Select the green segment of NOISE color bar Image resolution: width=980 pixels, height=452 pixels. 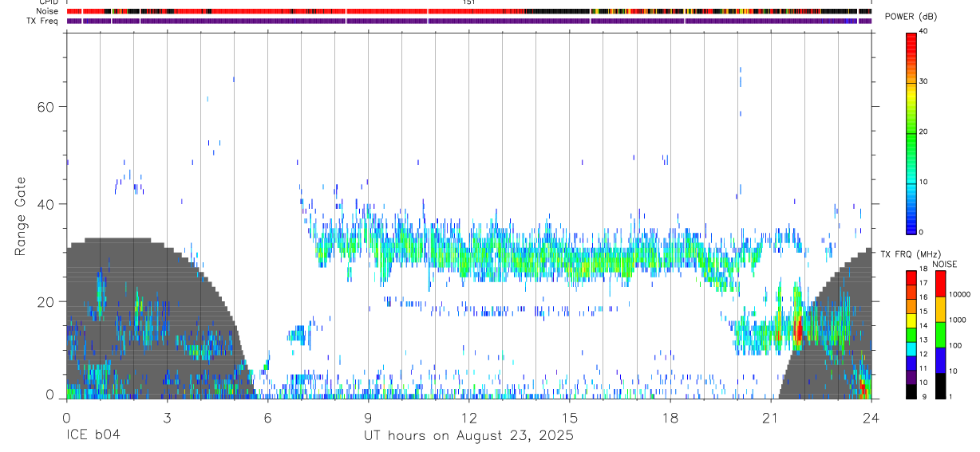[940, 334]
